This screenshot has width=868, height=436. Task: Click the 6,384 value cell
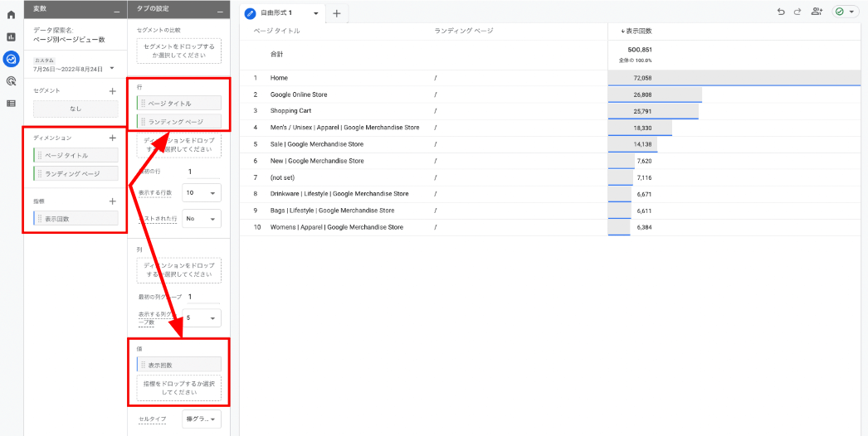tap(645, 227)
